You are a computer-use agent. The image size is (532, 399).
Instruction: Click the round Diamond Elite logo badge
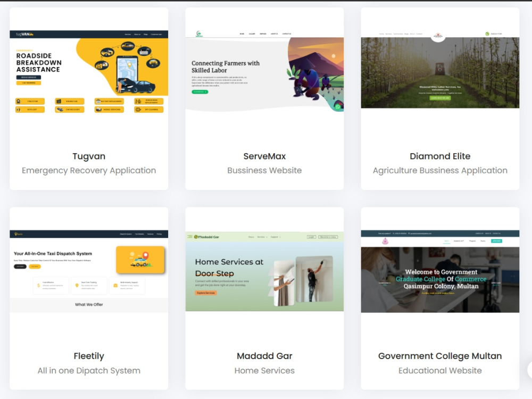click(x=438, y=36)
